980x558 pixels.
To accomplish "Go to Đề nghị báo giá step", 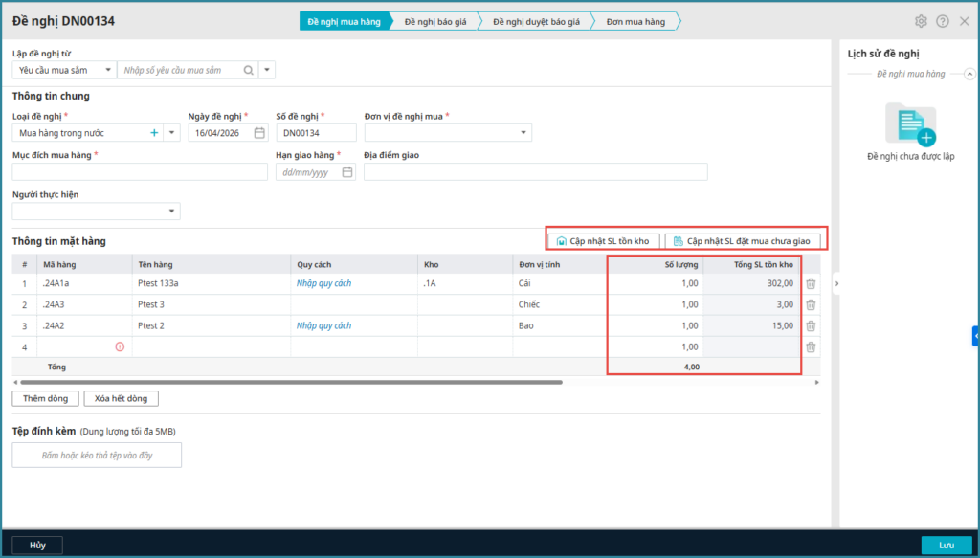I will (435, 21).
